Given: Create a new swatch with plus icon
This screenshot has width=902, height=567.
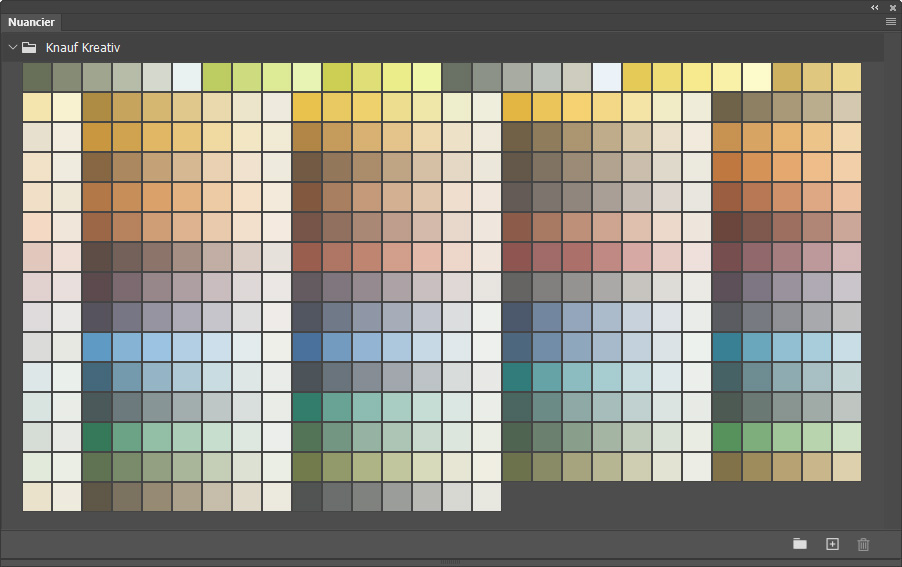Looking at the screenshot, I should pos(832,544).
